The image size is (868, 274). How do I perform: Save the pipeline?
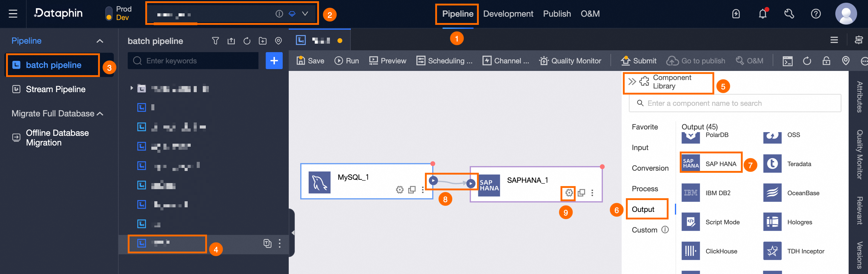point(310,61)
